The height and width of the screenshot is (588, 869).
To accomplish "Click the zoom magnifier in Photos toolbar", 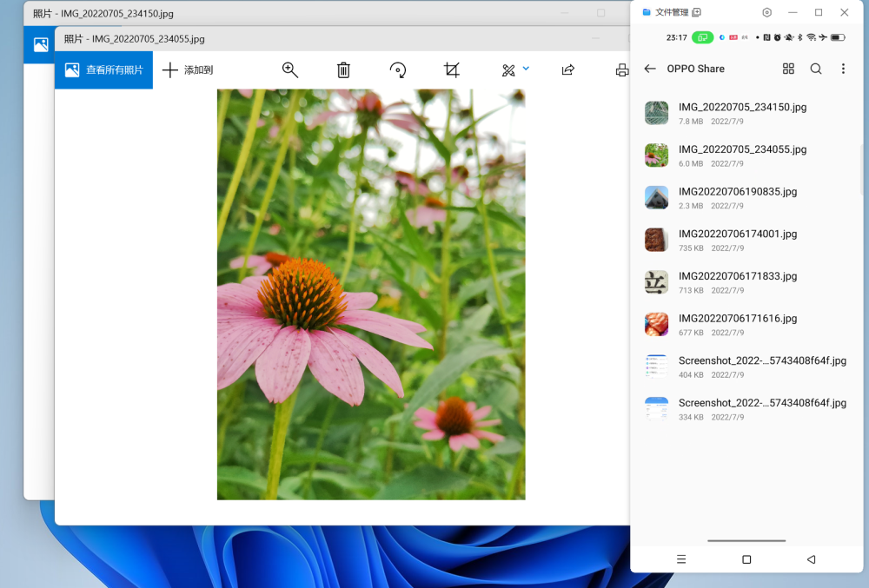I will coord(290,70).
